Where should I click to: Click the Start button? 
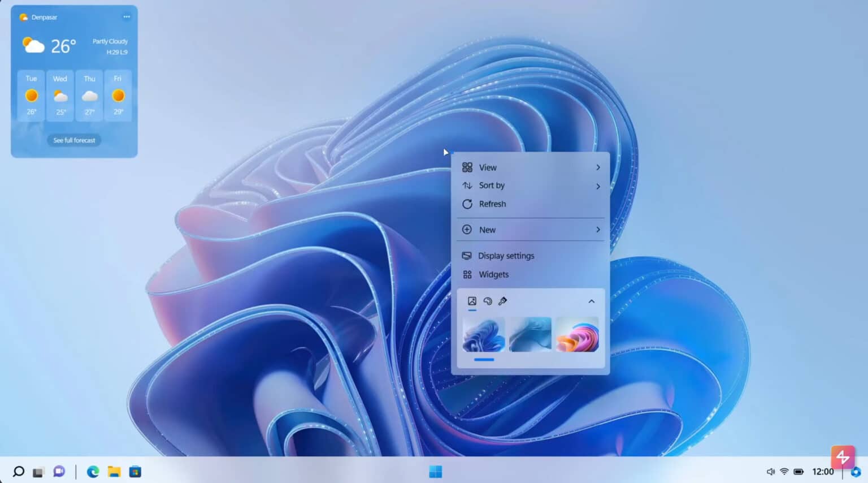(x=435, y=471)
